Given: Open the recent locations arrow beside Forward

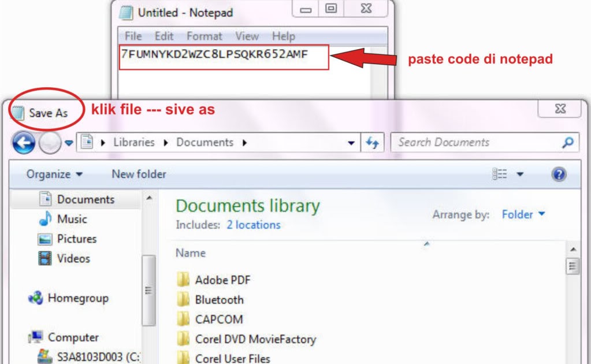Looking at the screenshot, I should pos(69,143).
